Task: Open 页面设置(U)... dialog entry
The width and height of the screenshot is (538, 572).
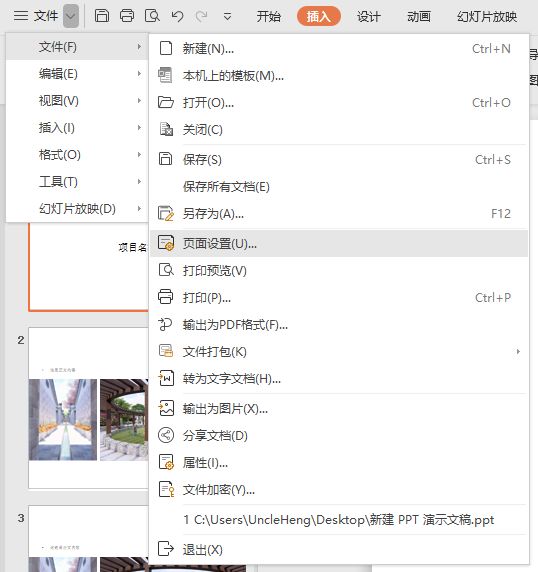Action: 339,243
